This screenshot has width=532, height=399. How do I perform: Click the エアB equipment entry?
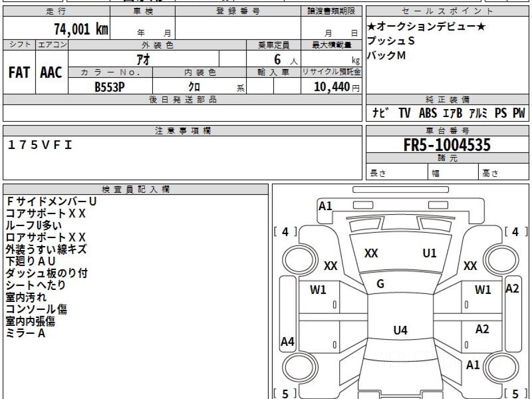click(453, 113)
